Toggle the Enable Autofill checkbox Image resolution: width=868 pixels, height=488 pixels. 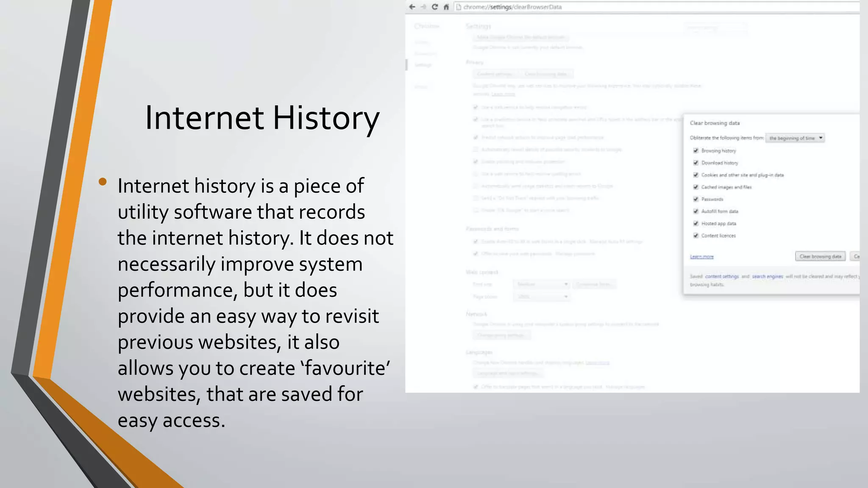click(x=476, y=241)
